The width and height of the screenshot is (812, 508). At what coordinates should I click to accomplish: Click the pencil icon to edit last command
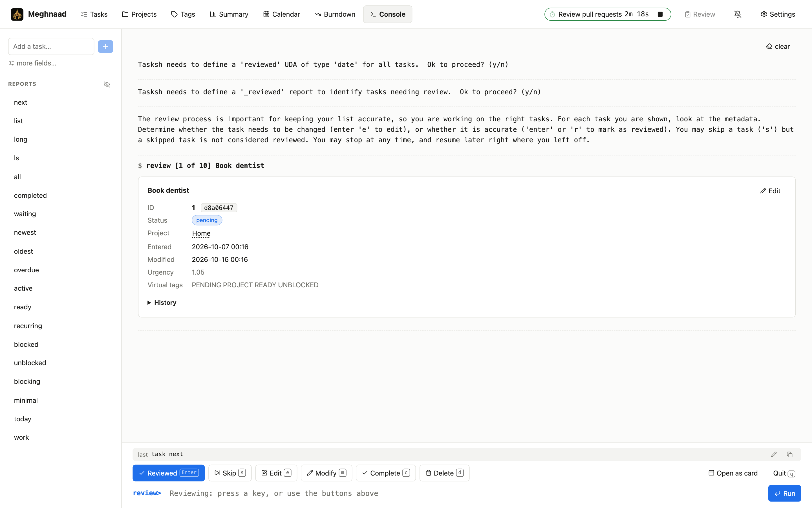tap(774, 454)
